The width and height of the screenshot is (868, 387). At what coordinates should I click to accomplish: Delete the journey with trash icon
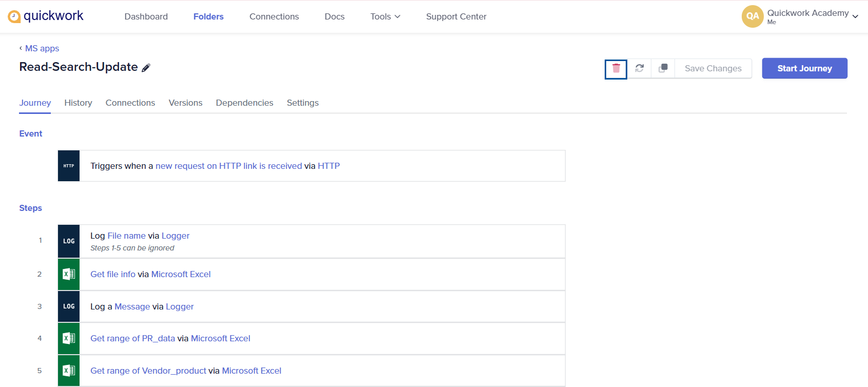click(x=616, y=68)
